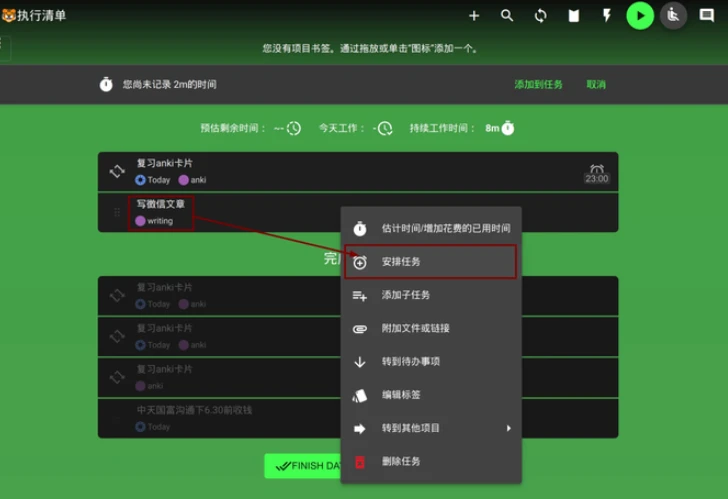The image size is (728, 499).
Task: Open the notes chat bubble icon
Action: [706, 16]
